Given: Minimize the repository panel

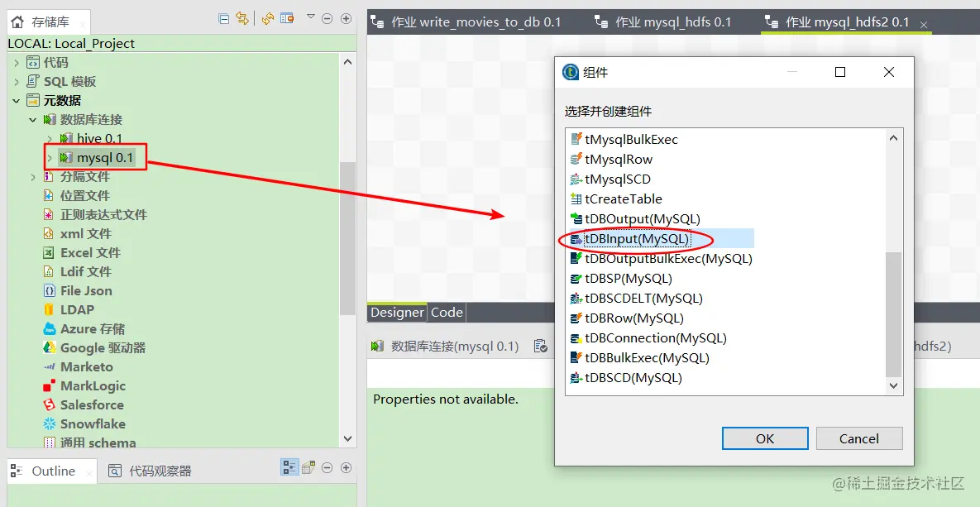Looking at the screenshot, I should [x=327, y=19].
